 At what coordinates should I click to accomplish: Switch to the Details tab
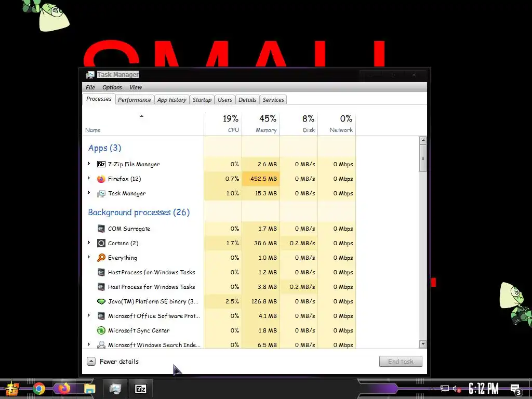coord(247,100)
